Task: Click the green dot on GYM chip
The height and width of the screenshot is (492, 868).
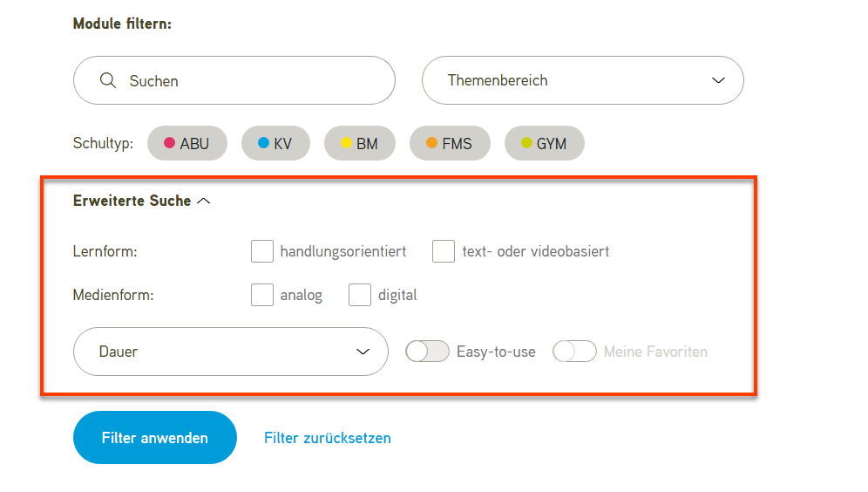Action: [526, 143]
